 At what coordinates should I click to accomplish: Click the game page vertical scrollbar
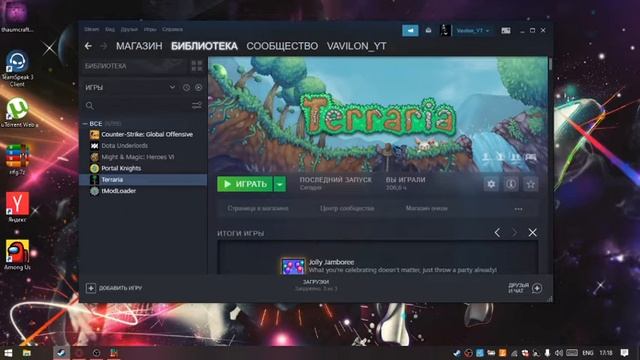pyautogui.click(x=550, y=64)
